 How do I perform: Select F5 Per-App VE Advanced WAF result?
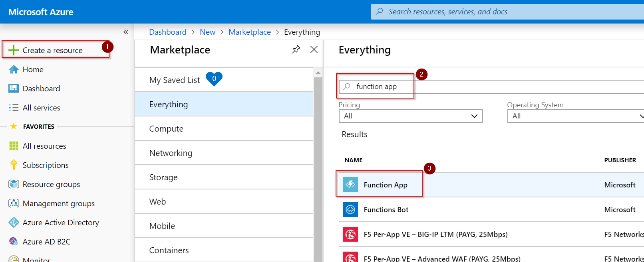coord(442,258)
